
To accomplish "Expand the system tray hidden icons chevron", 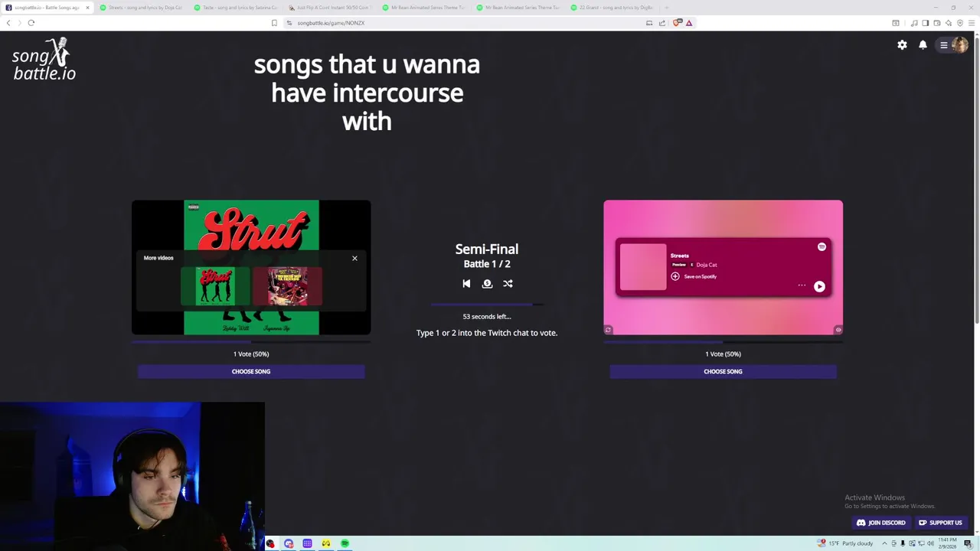I will pyautogui.click(x=884, y=543).
